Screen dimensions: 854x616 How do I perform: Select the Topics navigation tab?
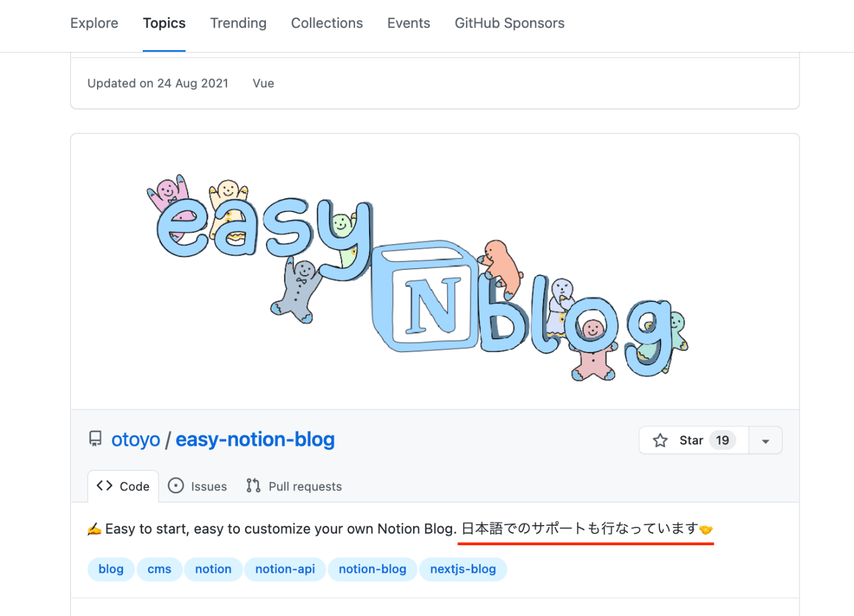(164, 23)
